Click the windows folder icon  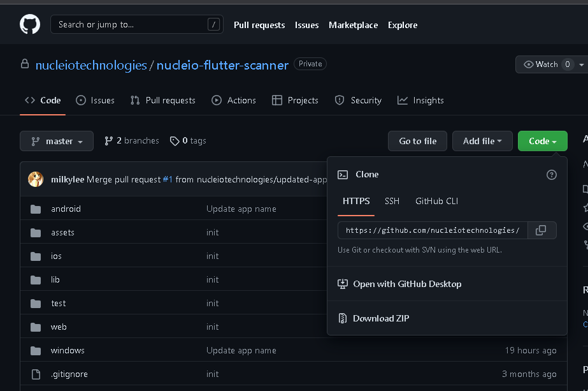pyautogui.click(x=36, y=351)
